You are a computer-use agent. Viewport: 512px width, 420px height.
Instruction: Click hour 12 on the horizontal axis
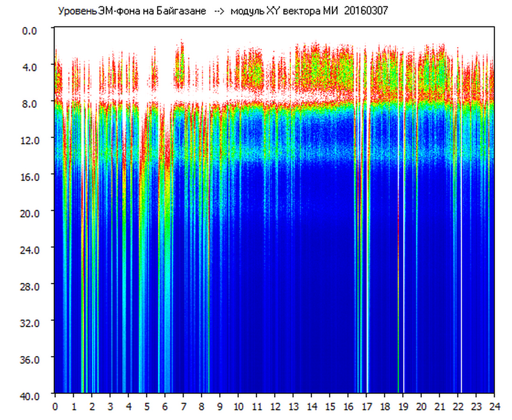coord(275,406)
